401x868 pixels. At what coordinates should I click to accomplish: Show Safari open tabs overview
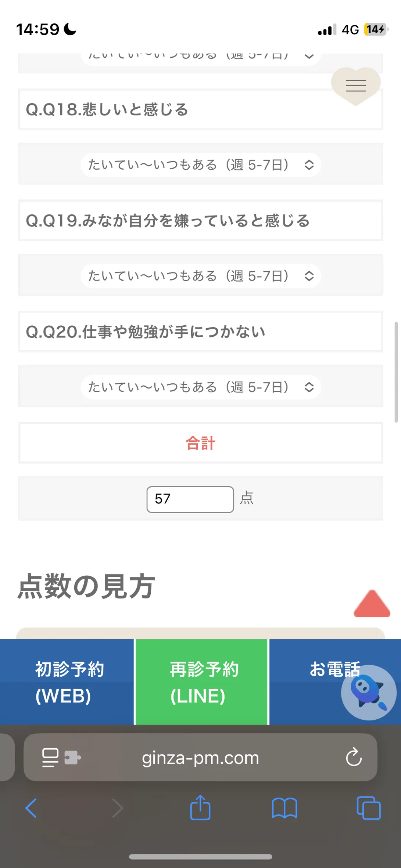pos(369,808)
